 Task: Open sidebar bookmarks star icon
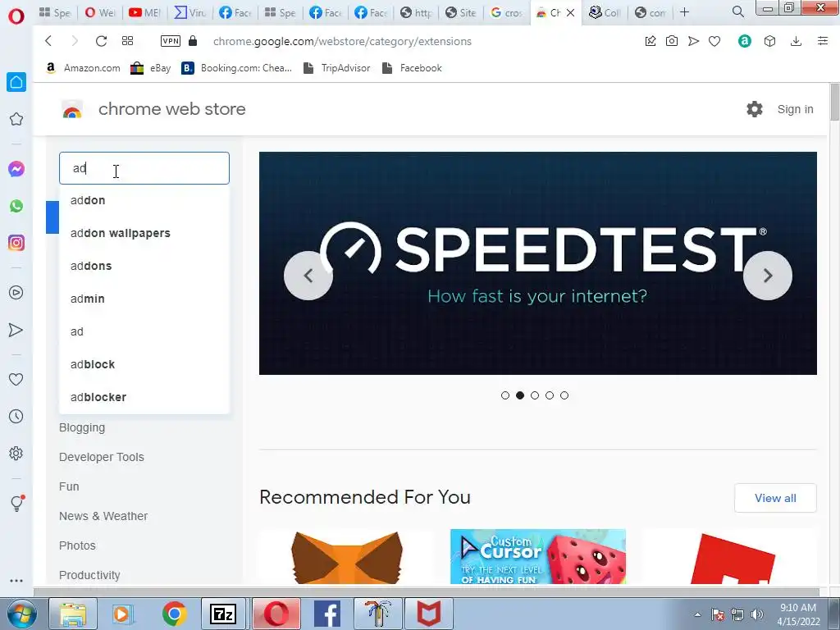16,119
